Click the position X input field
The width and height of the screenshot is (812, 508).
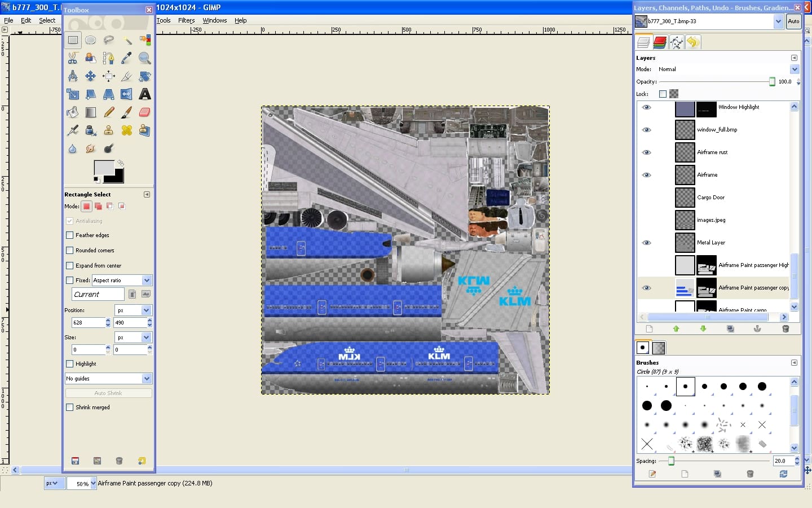pos(88,323)
